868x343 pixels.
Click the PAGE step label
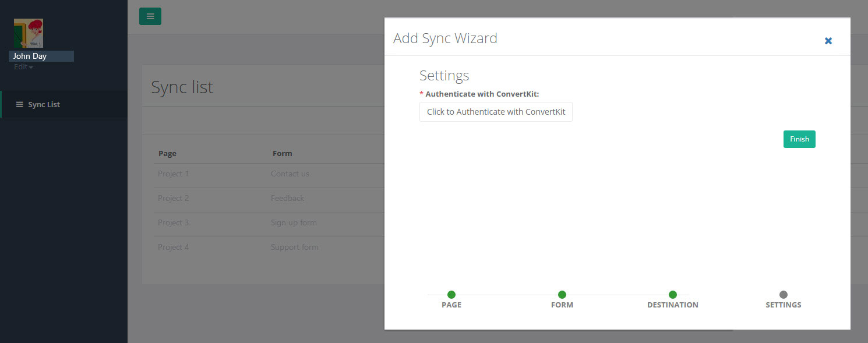(451, 305)
